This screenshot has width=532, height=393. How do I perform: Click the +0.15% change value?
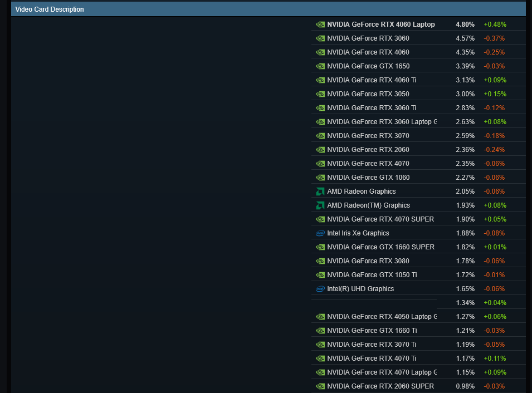tap(495, 94)
